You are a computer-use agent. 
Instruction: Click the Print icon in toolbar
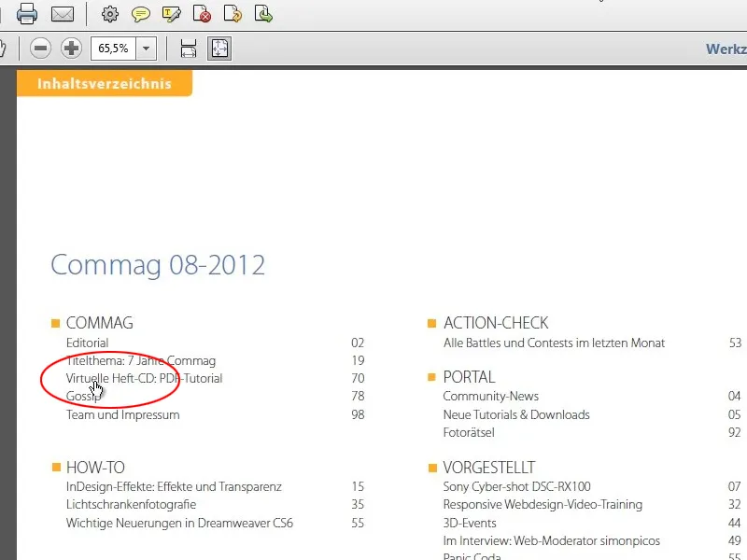pos(27,13)
